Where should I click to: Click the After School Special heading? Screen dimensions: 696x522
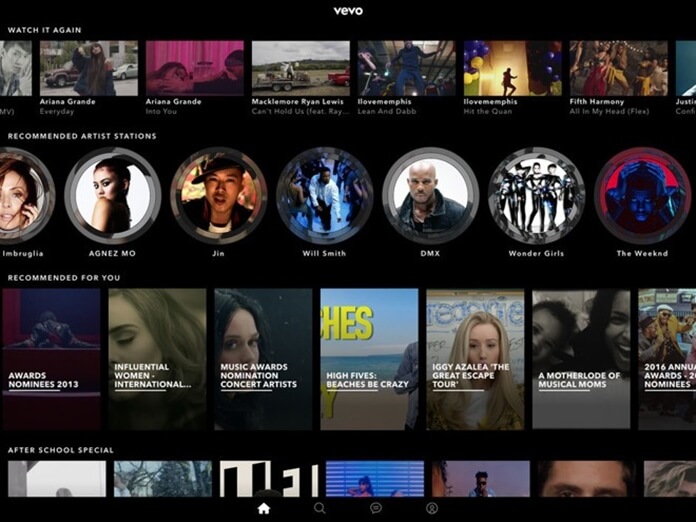[x=61, y=450]
